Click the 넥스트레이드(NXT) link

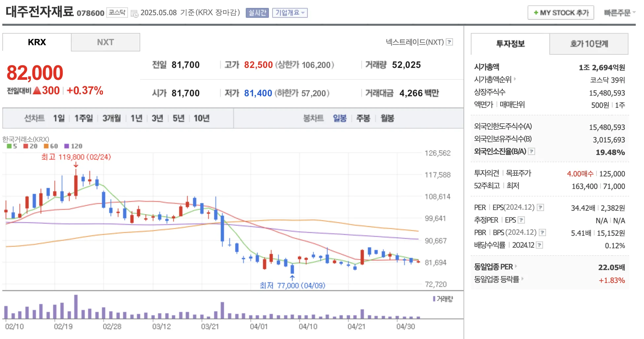415,42
